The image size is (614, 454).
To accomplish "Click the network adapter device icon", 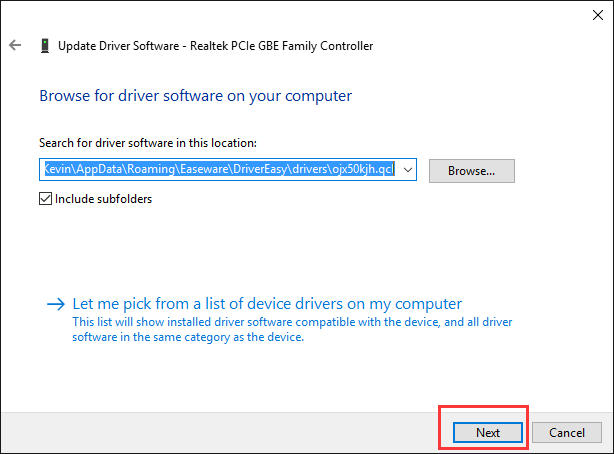I will [45, 45].
